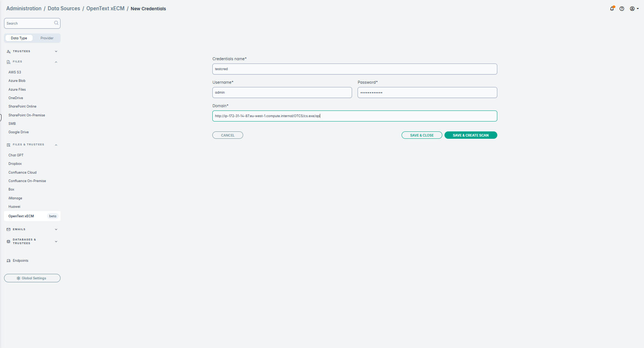
Task: Click the notification bell icon
Action: coord(612,9)
